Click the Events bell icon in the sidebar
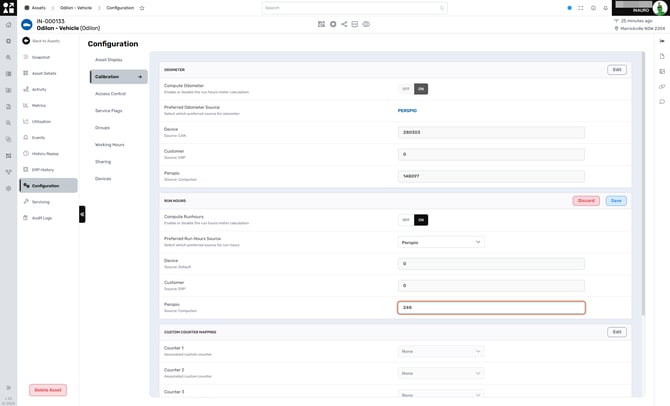Viewport: 670px width, 406px height. 26,138
